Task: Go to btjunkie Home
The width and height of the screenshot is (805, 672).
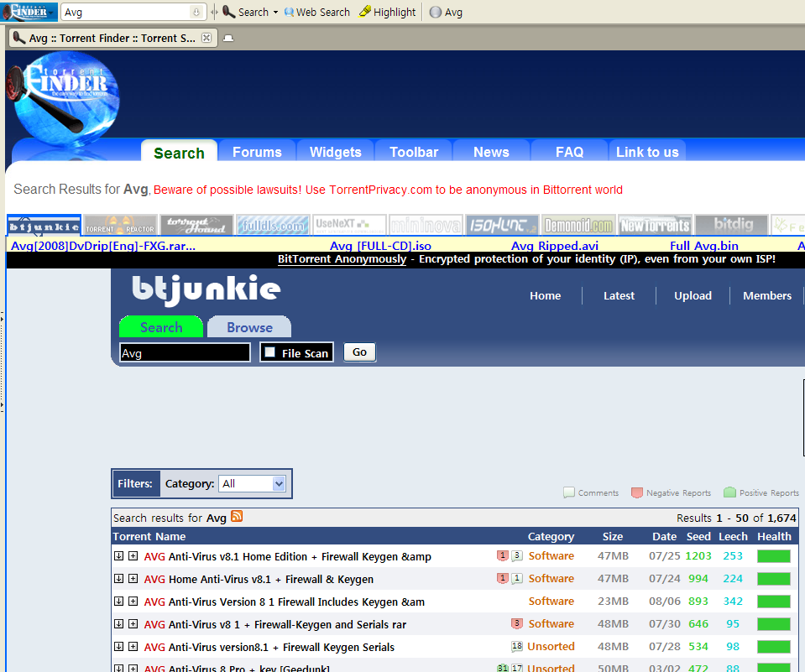Action: [x=546, y=296]
